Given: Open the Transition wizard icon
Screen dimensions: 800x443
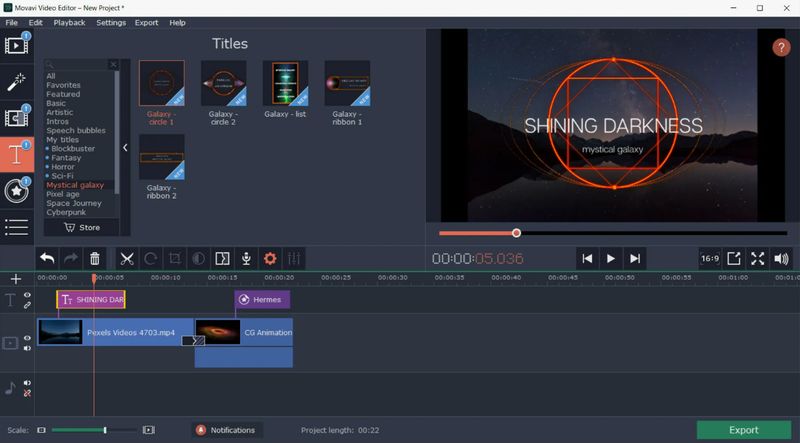Looking at the screenshot, I should point(222,258).
